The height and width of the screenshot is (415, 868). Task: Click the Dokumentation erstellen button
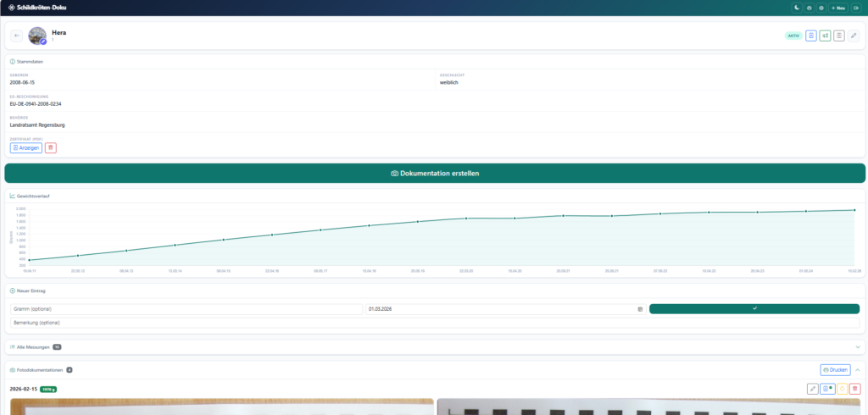point(434,173)
